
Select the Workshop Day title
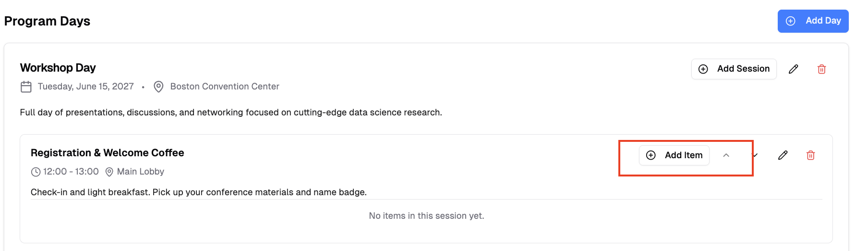58,68
